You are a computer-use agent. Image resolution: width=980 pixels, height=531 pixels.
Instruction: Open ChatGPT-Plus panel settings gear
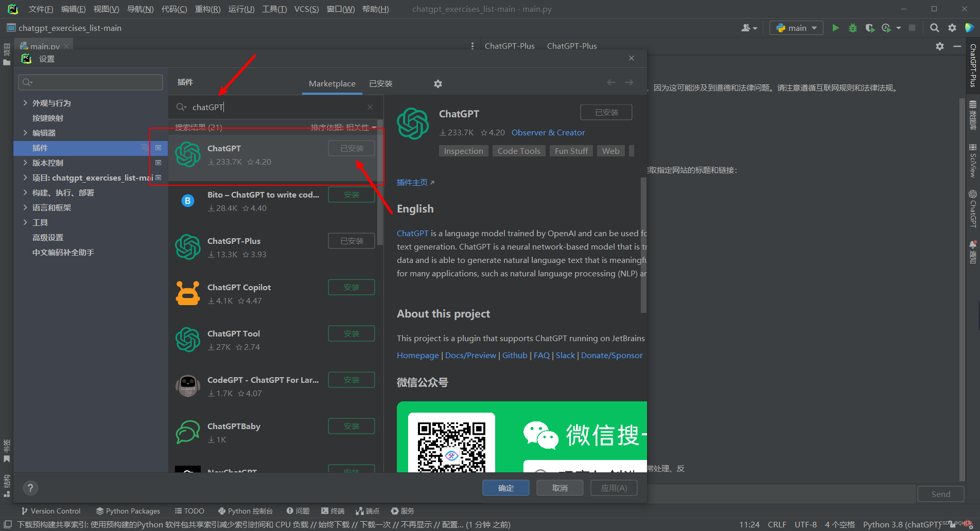940,46
